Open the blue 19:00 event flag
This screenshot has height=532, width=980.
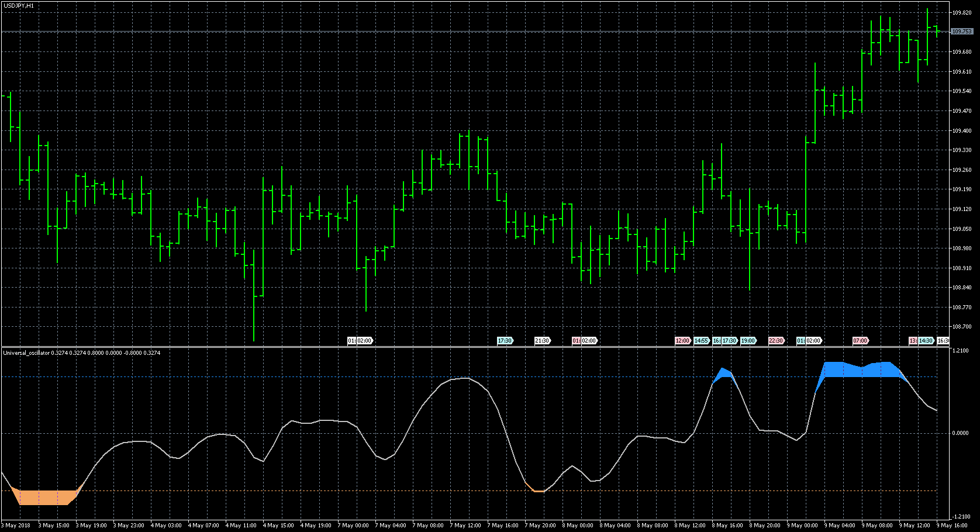coord(748,341)
